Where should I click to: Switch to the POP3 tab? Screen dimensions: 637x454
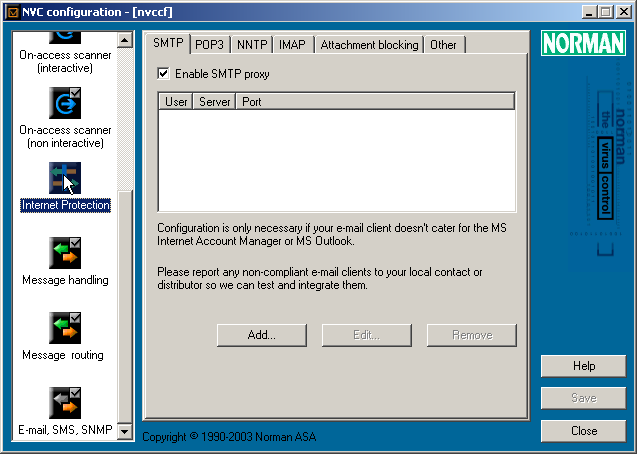[210, 45]
